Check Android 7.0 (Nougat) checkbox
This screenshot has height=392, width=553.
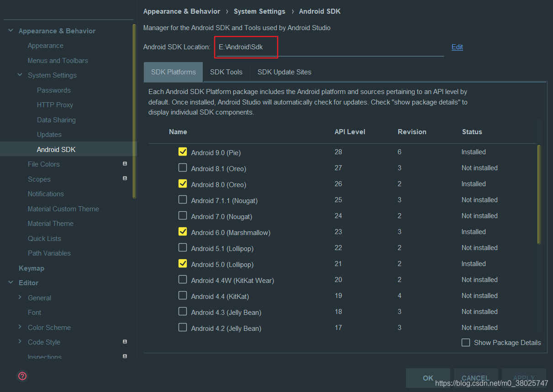[183, 215]
